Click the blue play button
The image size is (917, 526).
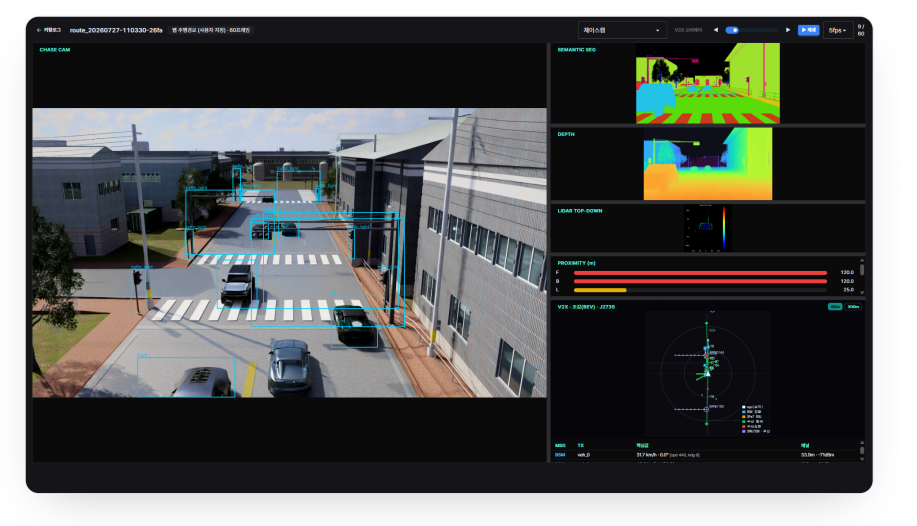(x=808, y=30)
